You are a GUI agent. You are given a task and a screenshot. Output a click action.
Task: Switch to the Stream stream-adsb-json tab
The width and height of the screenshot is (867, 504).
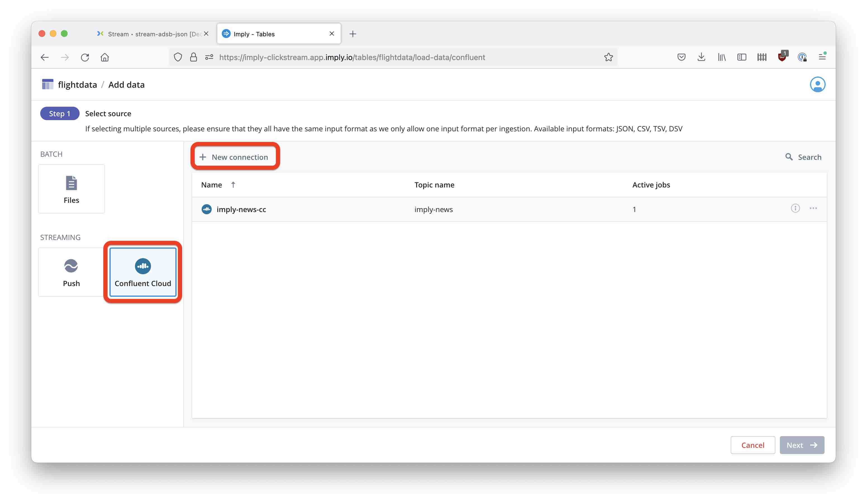148,33
